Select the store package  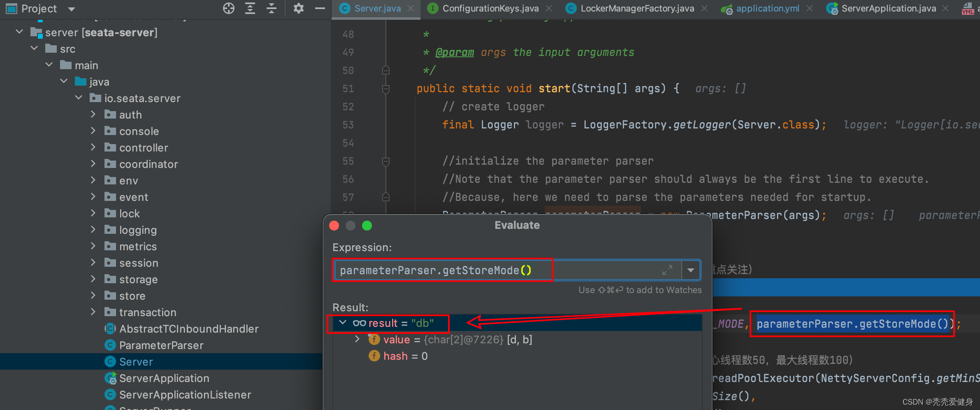pyautogui.click(x=132, y=296)
